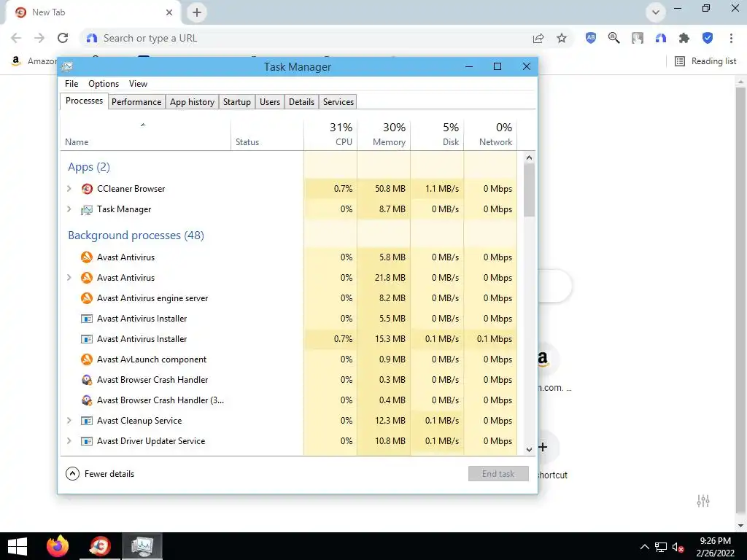Click the End task button
The width and height of the screenshot is (747, 560).
pos(498,474)
